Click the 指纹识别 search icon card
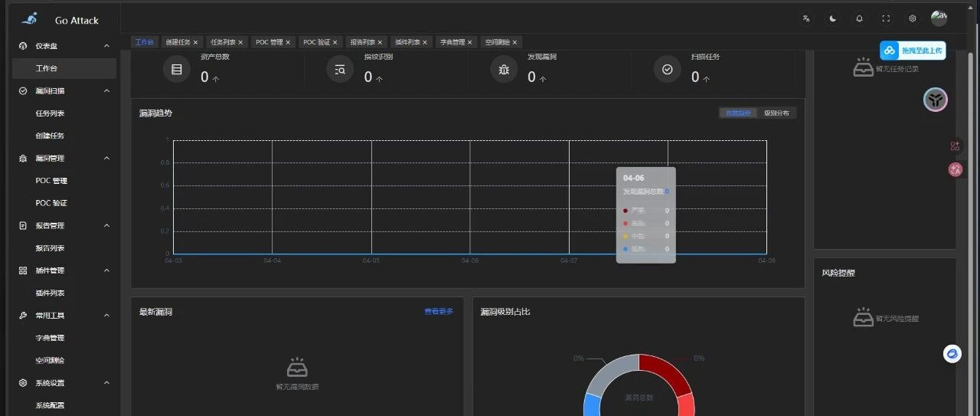This screenshot has width=980, height=416. pos(340,70)
